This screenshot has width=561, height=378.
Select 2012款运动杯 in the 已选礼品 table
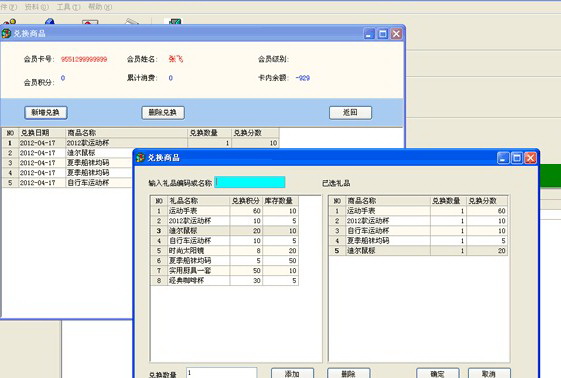(x=418, y=221)
